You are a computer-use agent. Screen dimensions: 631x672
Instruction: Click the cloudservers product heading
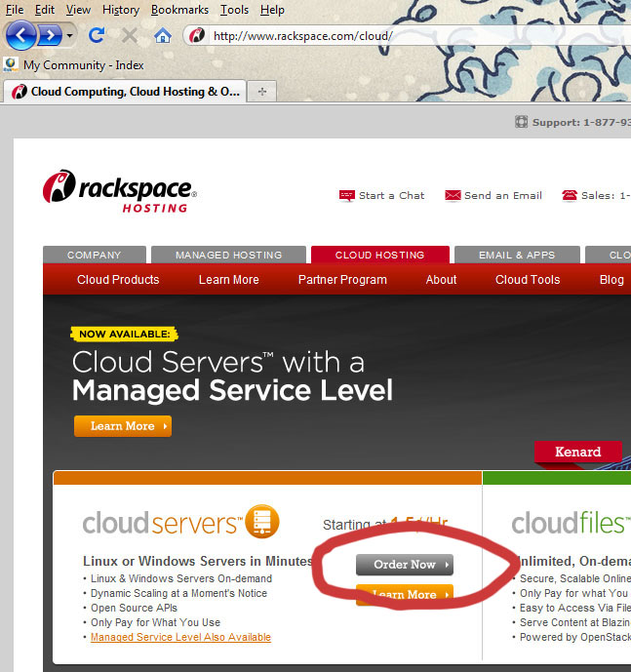click(163, 523)
